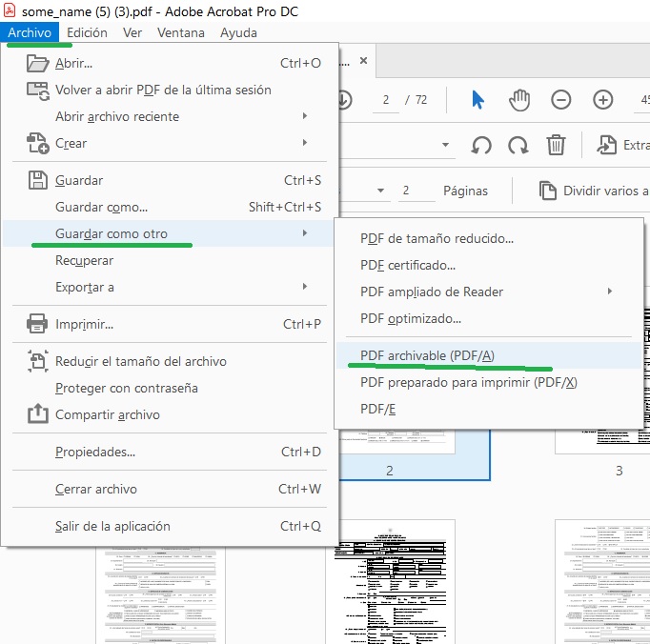
Task: Expand the Crear submenu arrow
Action: (305, 143)
